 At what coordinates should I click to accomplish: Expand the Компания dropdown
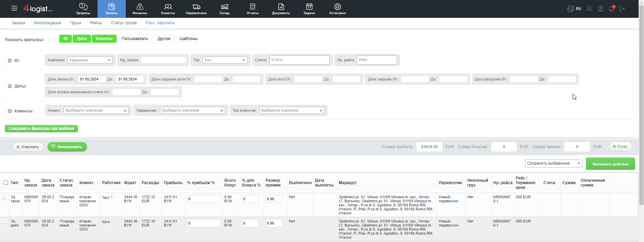90,60
